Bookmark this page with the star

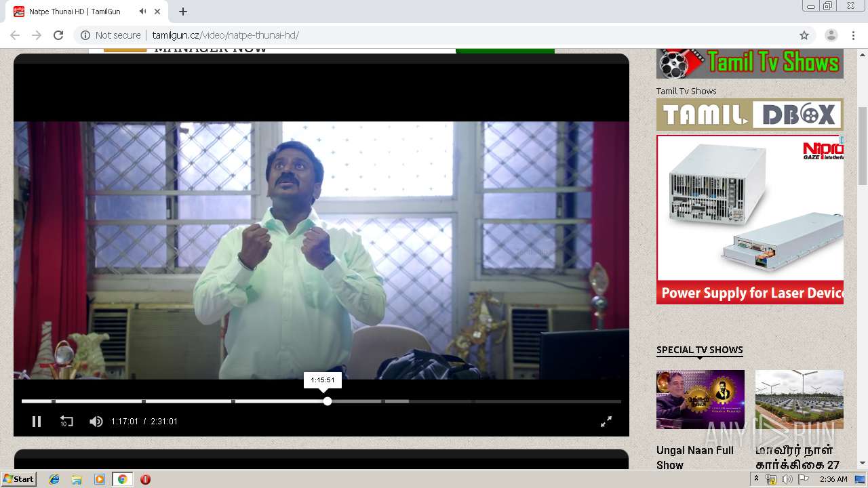click(804, 35)
